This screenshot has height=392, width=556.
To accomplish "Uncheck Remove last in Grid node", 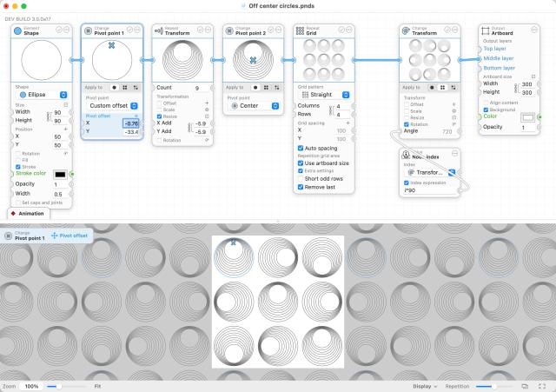I will coord(301,187).
